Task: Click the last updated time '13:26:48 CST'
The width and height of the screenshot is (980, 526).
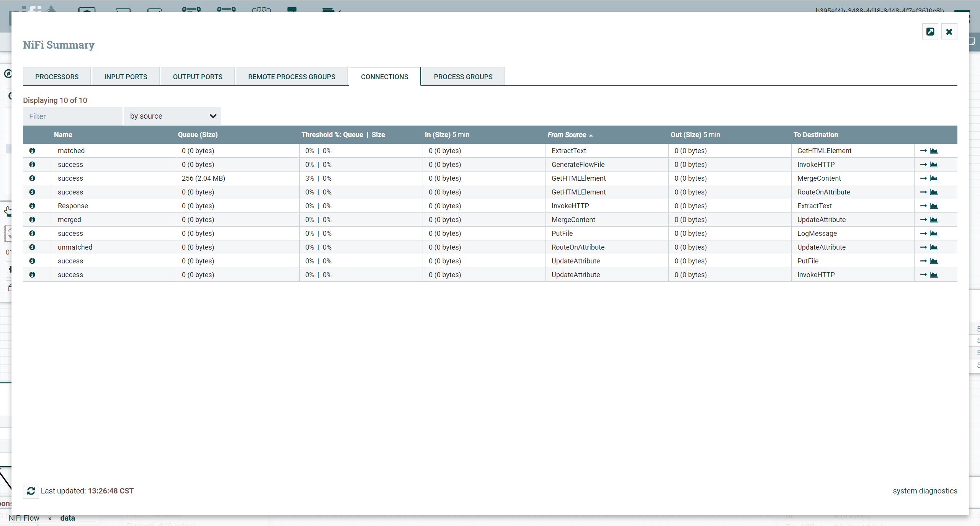Action: pyautogui.click(x=111, y=491)
